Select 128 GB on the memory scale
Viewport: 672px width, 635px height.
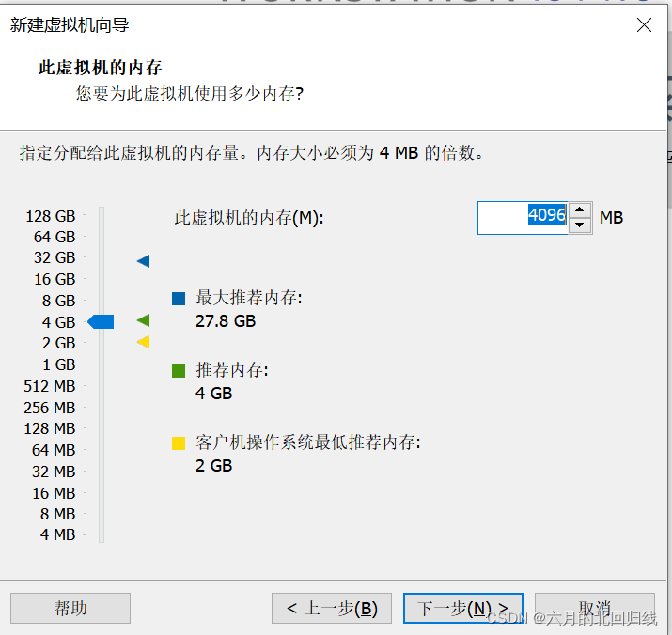[51, 216]
